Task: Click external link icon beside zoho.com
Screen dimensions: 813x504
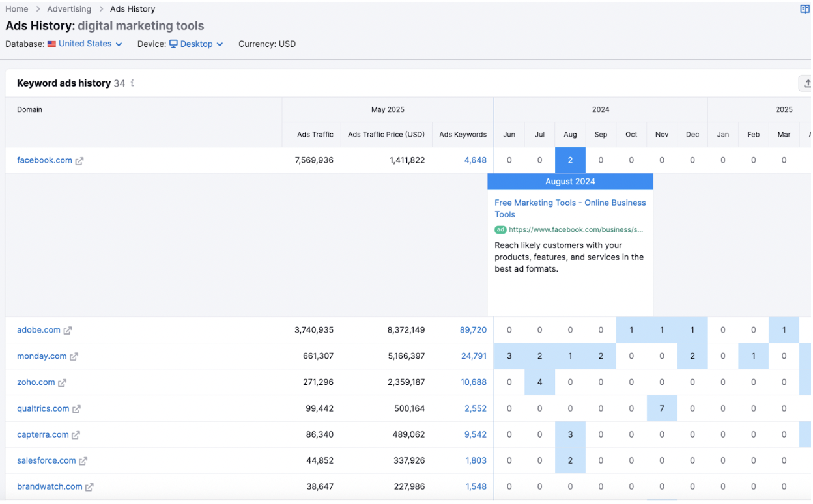Action: click(63, 383)
